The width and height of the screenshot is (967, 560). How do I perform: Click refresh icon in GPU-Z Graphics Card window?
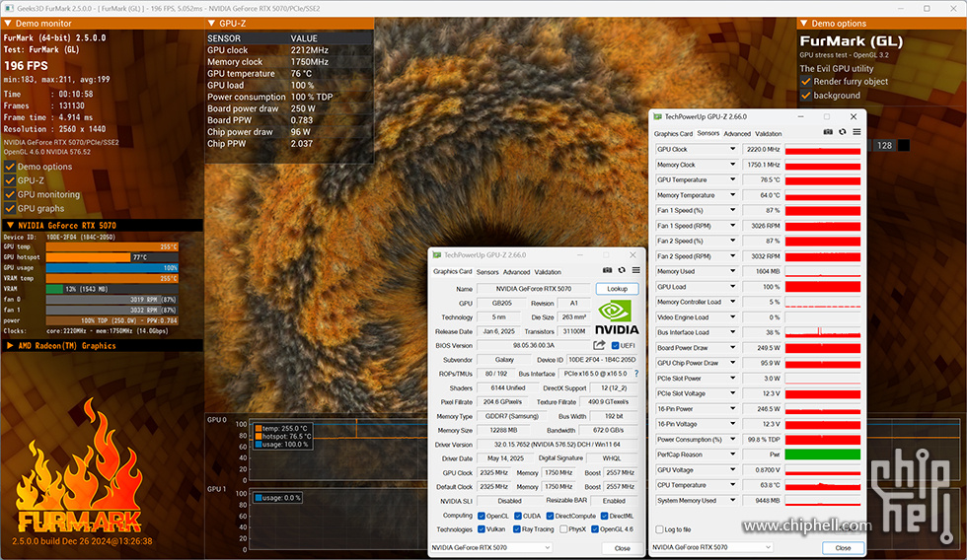click(x=622, y=270)
